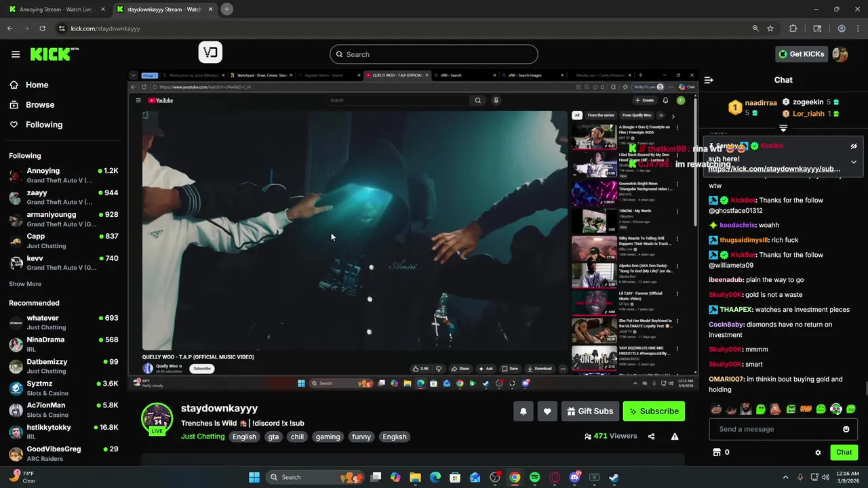Bookmark this page with star icon
868x488 pixels.
tap(770, 28)
